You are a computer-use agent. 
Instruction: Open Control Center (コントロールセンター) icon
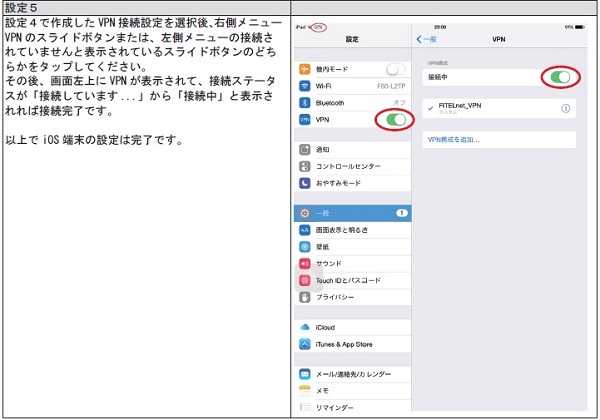tap(305, 166)
